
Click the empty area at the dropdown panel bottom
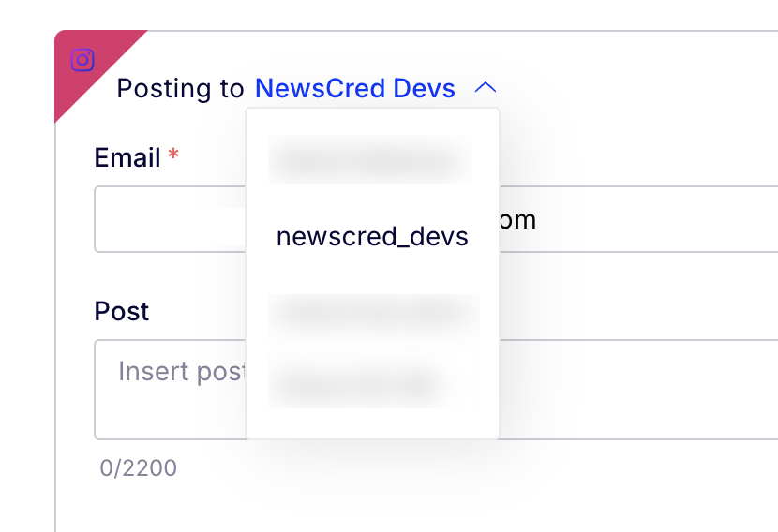pyautogui.click(x=372, y=424)
